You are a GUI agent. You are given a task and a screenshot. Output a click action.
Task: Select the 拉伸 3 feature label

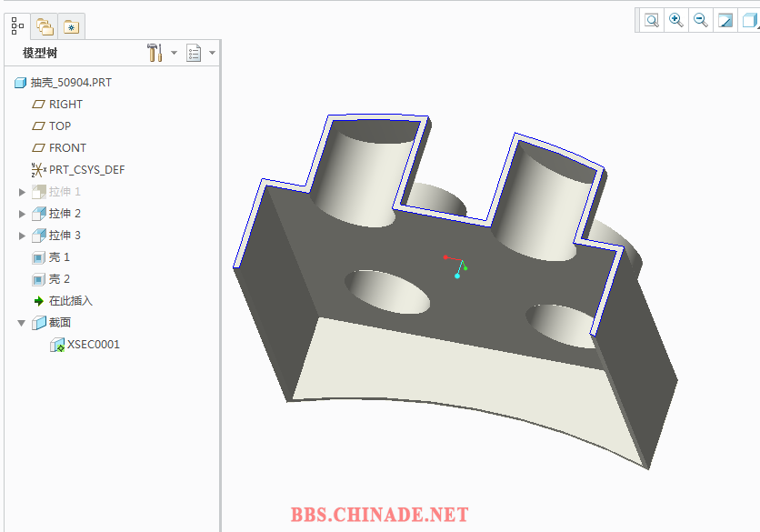(x=65, y=236)
